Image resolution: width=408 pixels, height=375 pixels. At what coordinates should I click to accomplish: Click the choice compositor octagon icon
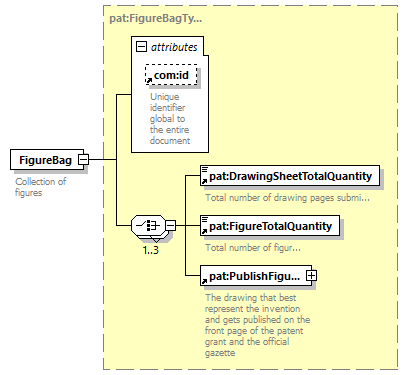click(148, 226)
